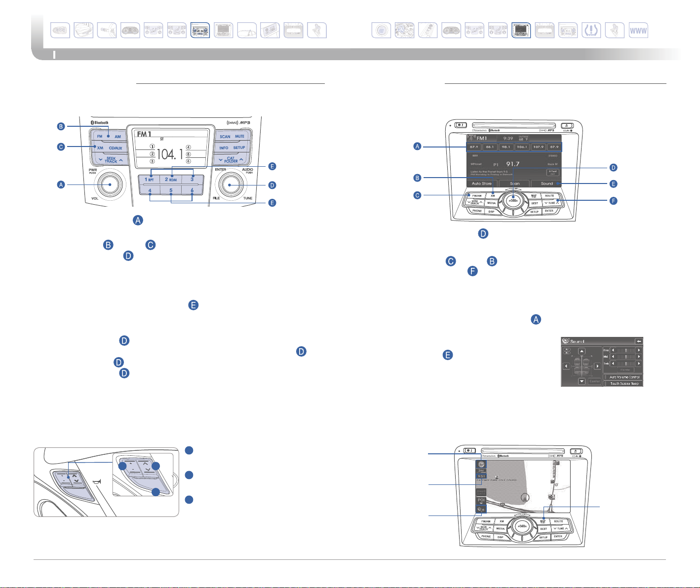Select the highlighted audio system icon on left page
The height and width of the screenshot is (588, 700).
[x=200, y=31]
